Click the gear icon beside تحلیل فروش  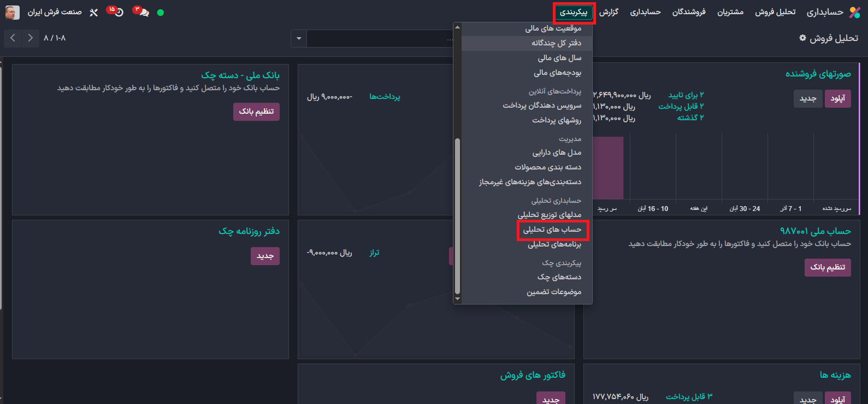802,38
